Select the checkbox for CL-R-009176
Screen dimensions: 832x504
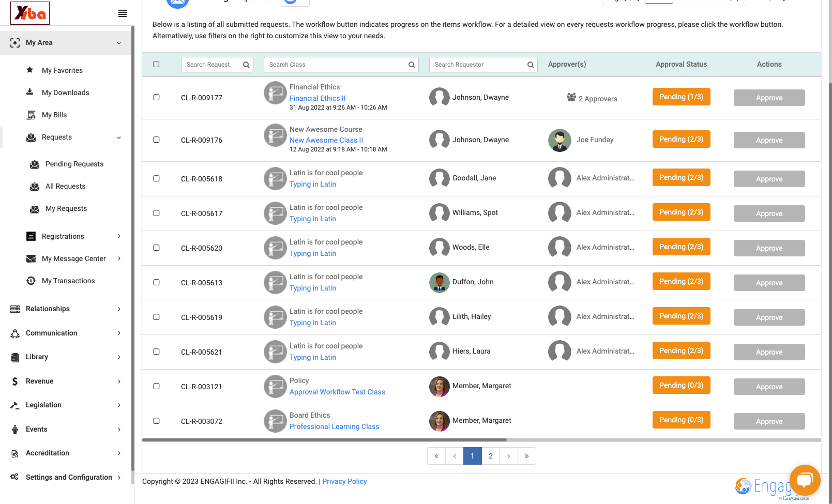156,140
